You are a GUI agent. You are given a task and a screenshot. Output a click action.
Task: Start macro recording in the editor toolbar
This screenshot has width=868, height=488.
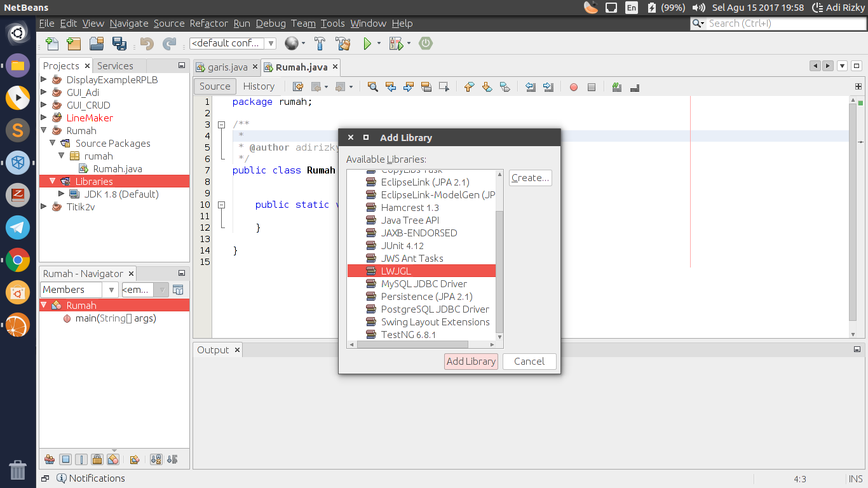point(573,86)
